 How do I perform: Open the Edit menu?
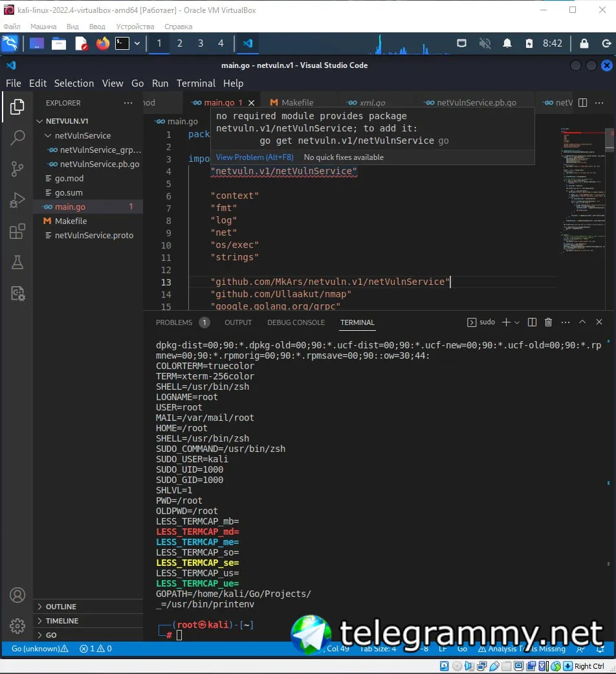(x=38, y=84)
